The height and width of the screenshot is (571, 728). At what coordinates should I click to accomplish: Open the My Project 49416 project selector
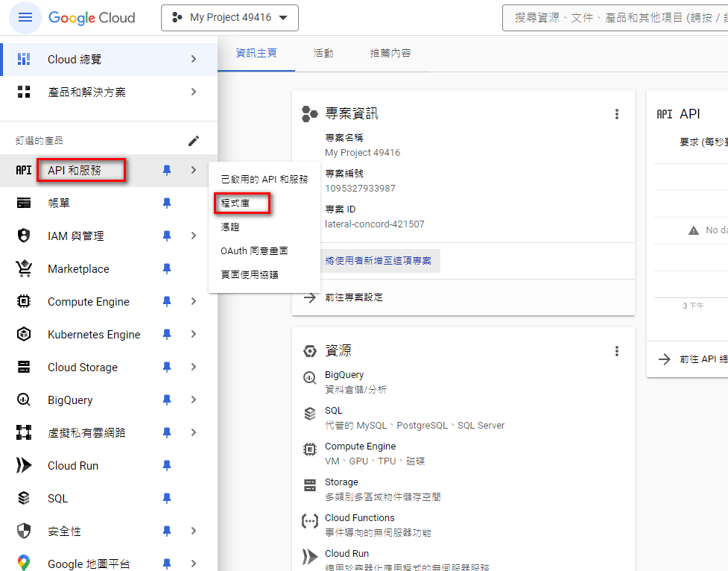230,17
